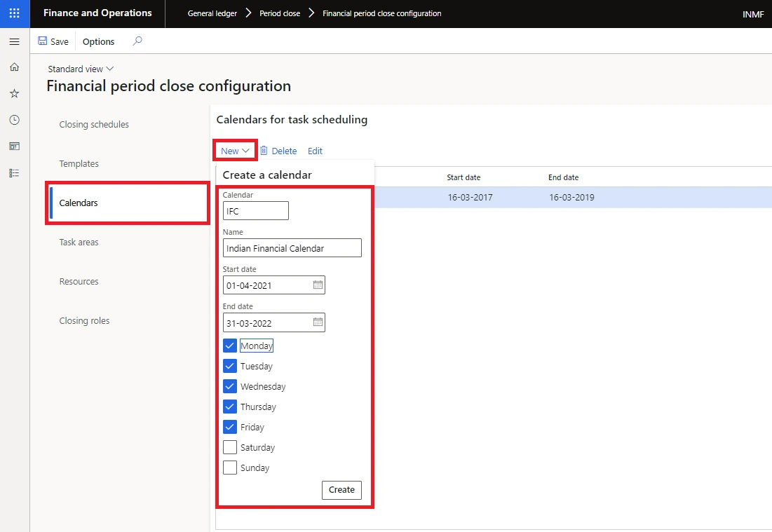
Task: Open the Closing roles tab
Action: (x=84, y=321)
